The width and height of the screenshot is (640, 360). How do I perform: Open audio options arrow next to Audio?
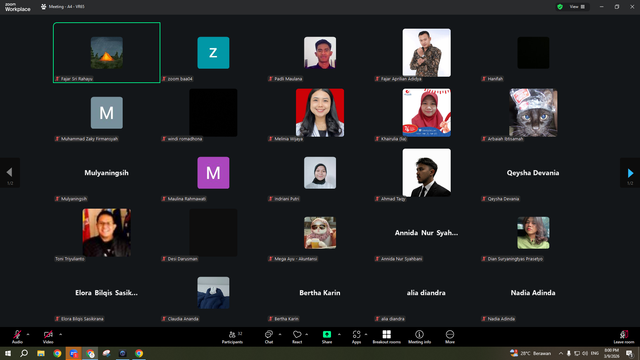(28, 334)
